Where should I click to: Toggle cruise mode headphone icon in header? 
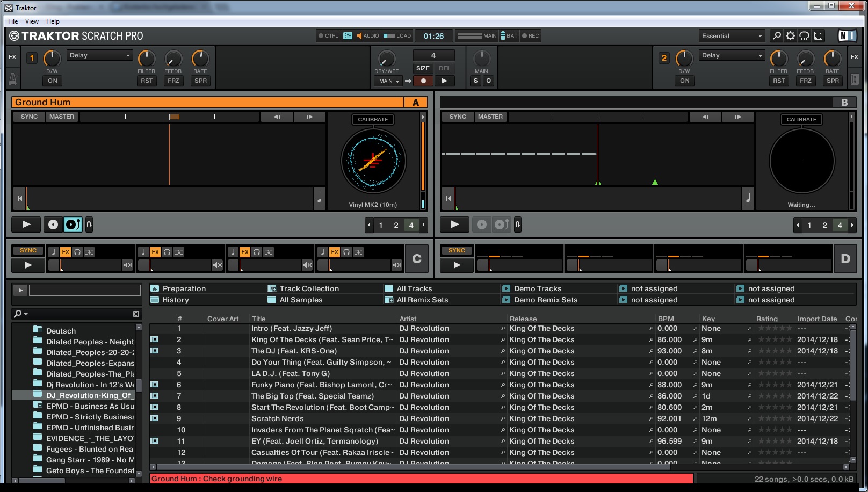click(x=805, y=36)
